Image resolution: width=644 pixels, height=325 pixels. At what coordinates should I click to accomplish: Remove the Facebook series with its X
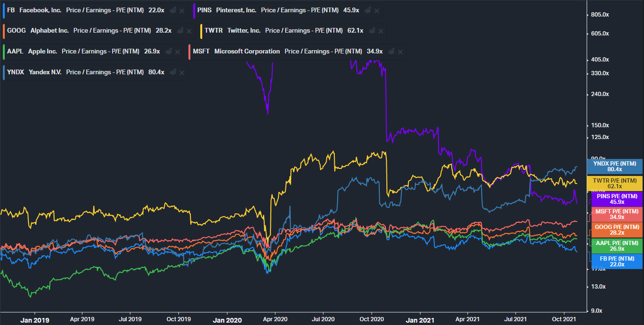[x=182, y=10]
